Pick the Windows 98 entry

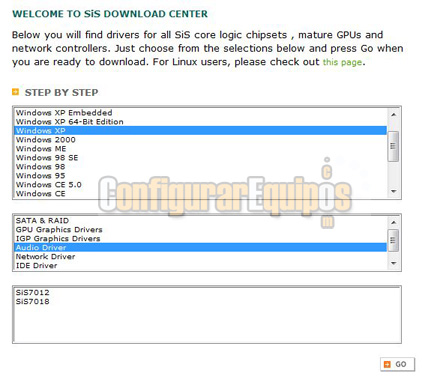200,167
